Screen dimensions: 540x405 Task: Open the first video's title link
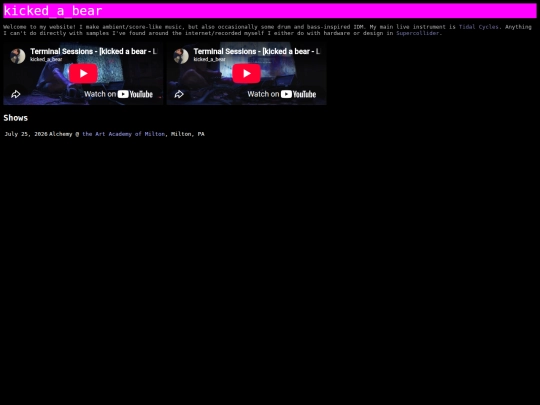point(93,51)
